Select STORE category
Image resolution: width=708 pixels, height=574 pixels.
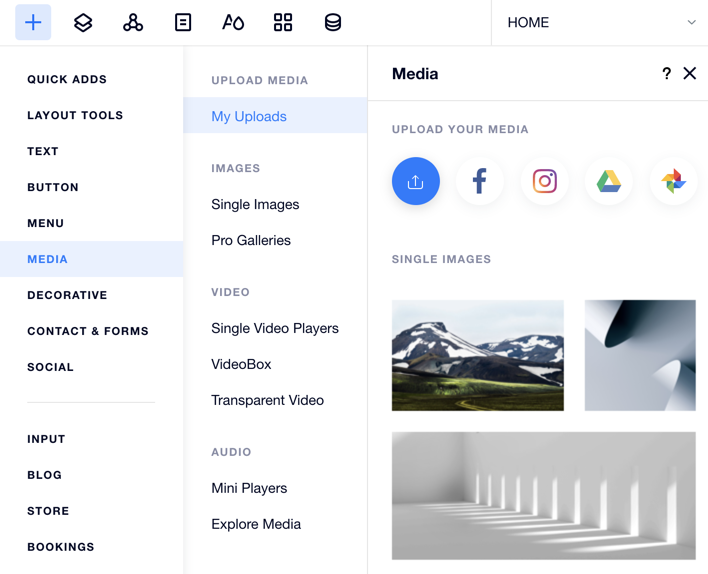pos(48,511)
